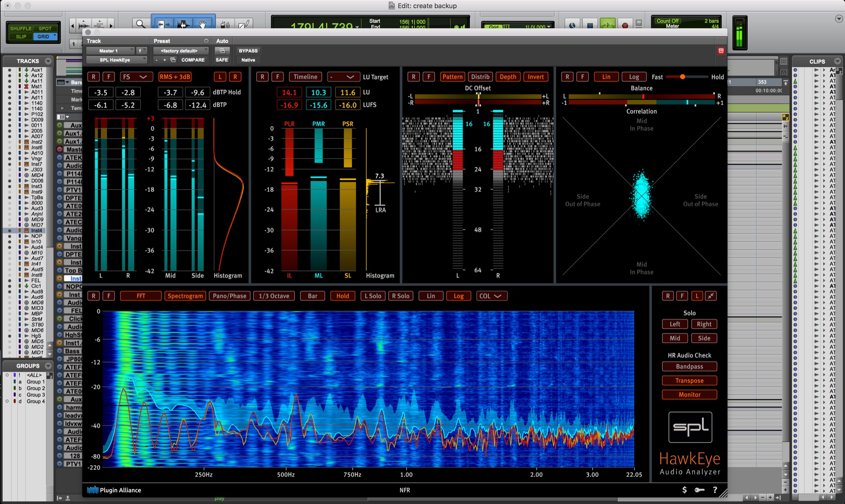The height and width of the screenshot is (504, 845).
Task: Open the license key icon
Action: click(700, 490)
